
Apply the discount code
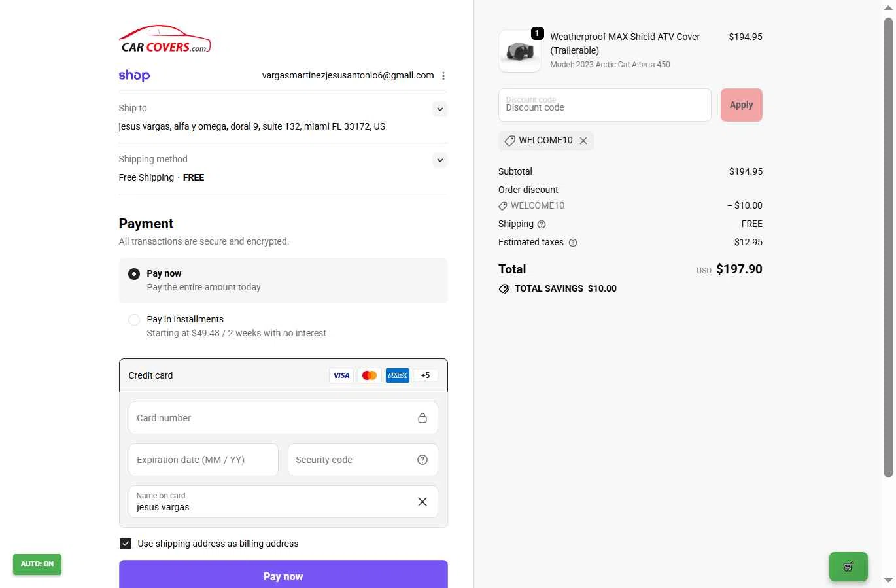click(x=741, y=105)
